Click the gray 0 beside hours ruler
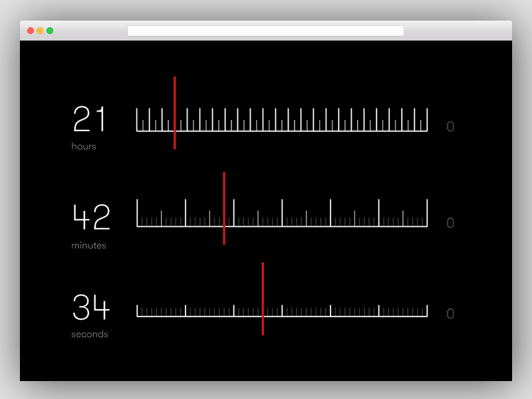Viewport: 532px width, 399px height. pyautogui.click(x=450, y=126)
